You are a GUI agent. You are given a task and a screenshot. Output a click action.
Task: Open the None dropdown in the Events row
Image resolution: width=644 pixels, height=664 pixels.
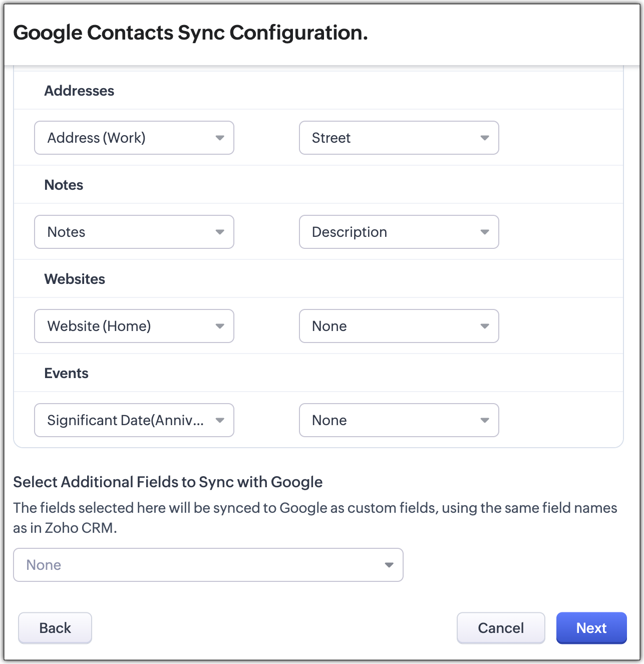click(399, 420)
